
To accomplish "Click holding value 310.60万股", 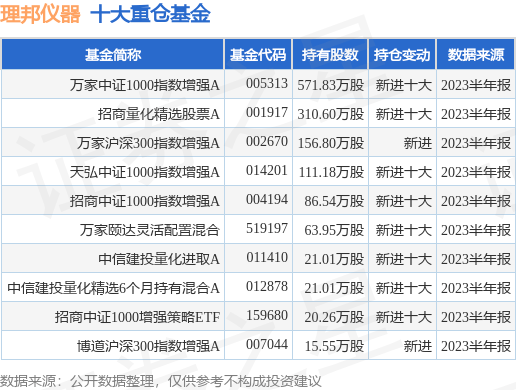I will click(x=331, y=114).
